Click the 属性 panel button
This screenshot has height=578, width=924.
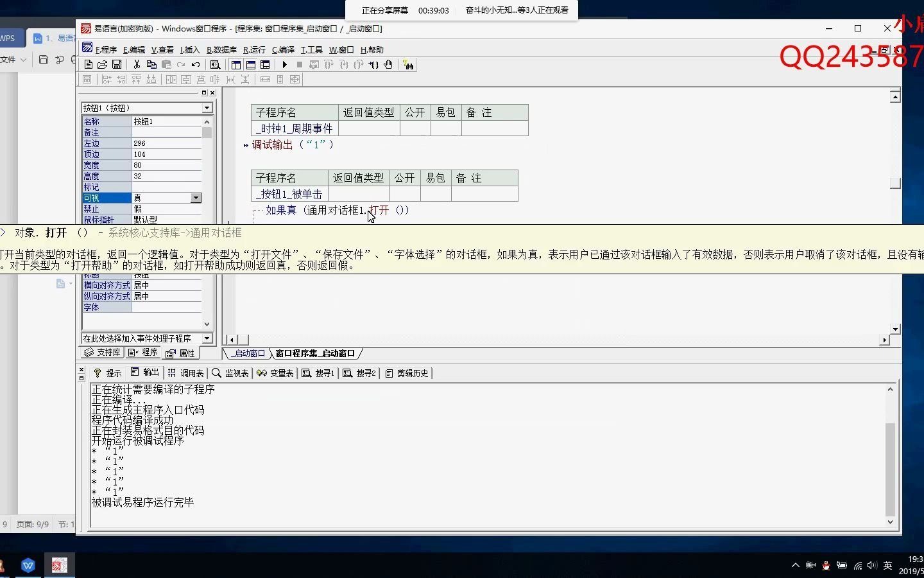[x=187, y=353]
